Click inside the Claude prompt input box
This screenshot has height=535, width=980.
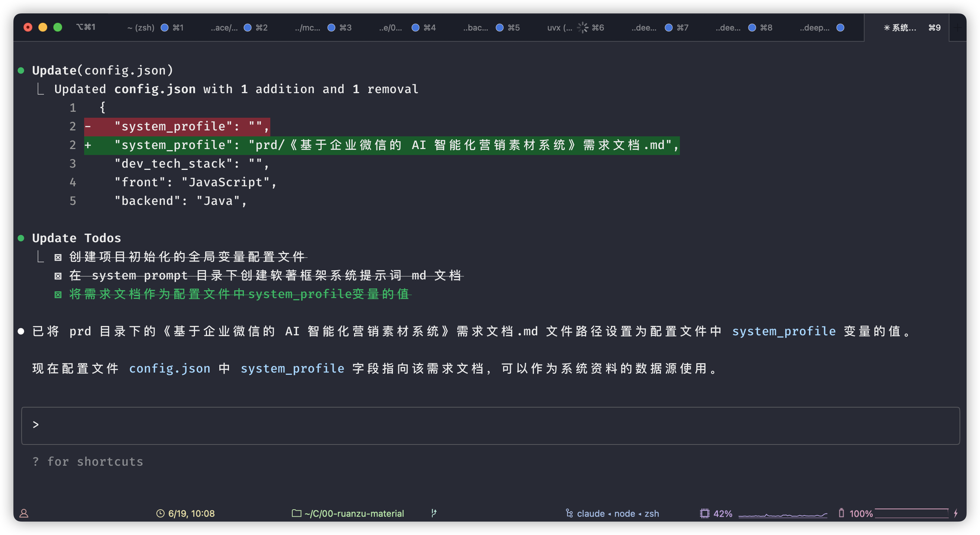(490, 425)
